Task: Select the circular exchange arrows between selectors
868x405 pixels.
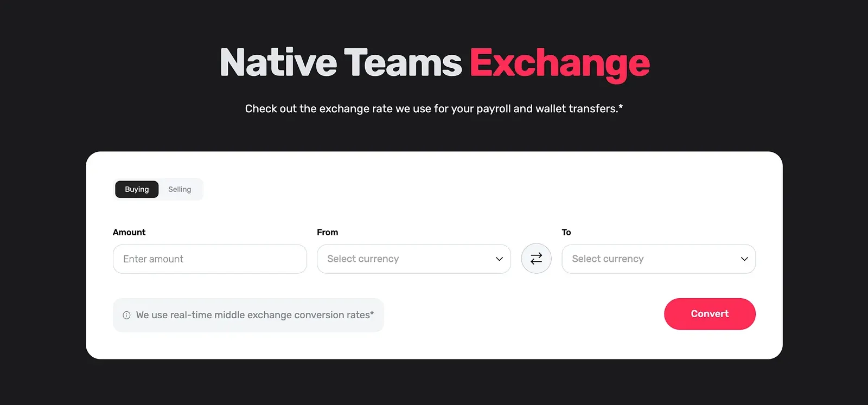Action: point(536,259)
